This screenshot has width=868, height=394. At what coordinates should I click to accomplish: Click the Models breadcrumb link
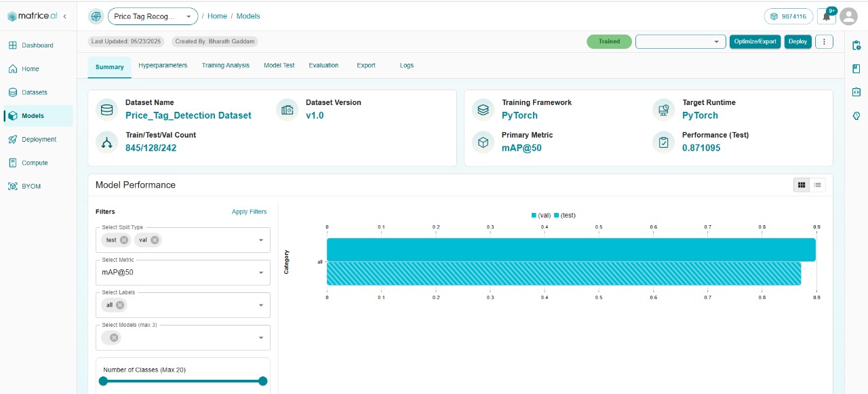(248, 16)
